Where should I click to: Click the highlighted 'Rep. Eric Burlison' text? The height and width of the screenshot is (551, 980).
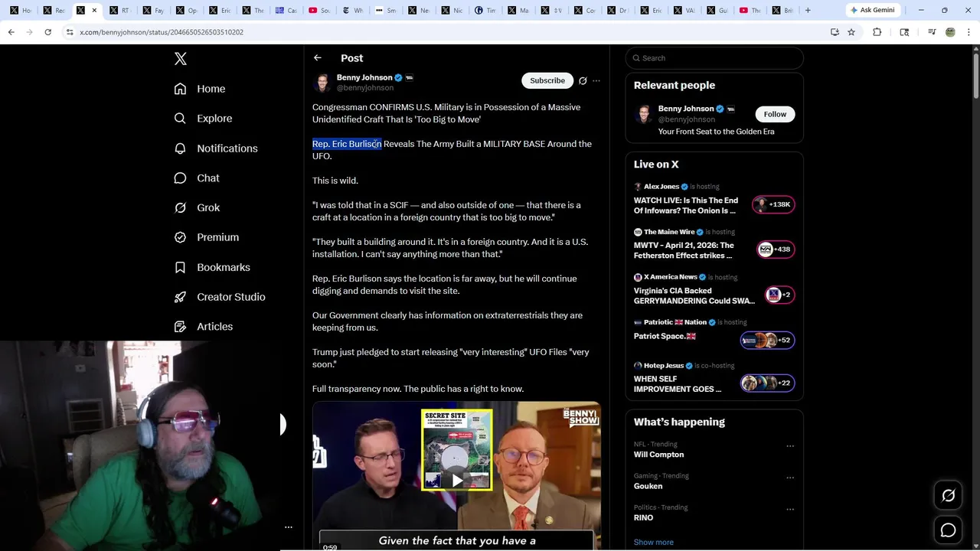(347, 144)
